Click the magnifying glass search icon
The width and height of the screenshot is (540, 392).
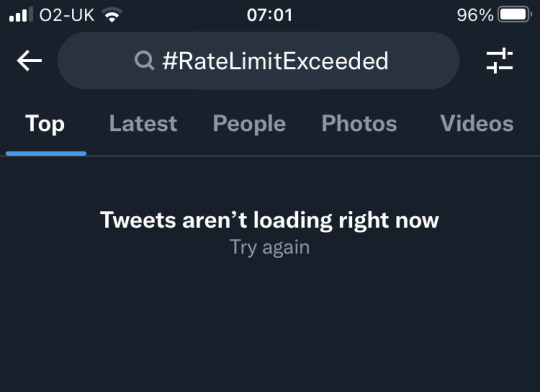tap(144, 61)
